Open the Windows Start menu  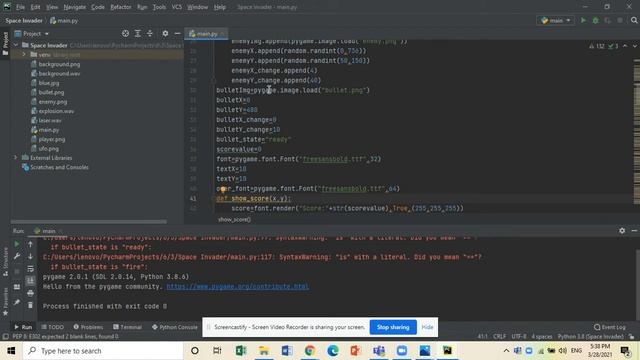pos(11,351)
